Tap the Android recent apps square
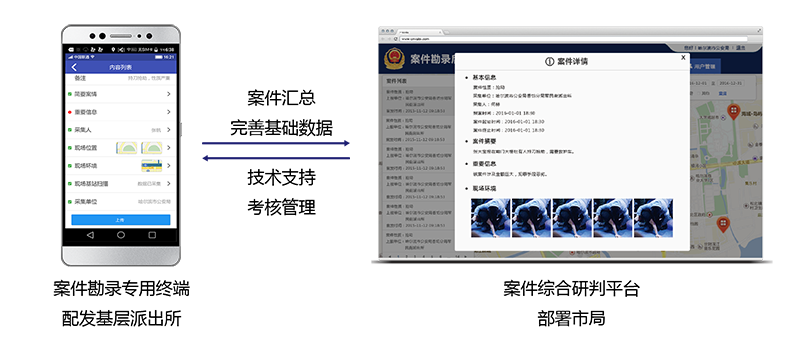 click(x=152, y=235)
